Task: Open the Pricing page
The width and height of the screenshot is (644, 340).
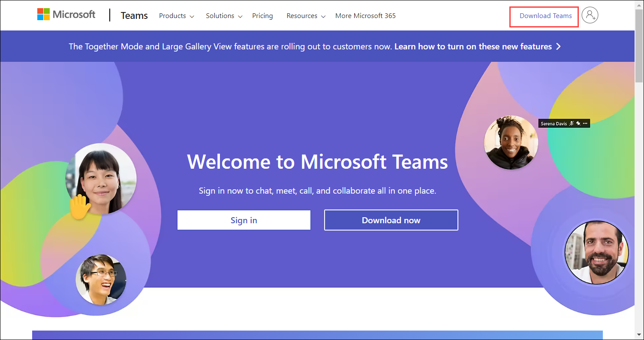Action: 262,16
